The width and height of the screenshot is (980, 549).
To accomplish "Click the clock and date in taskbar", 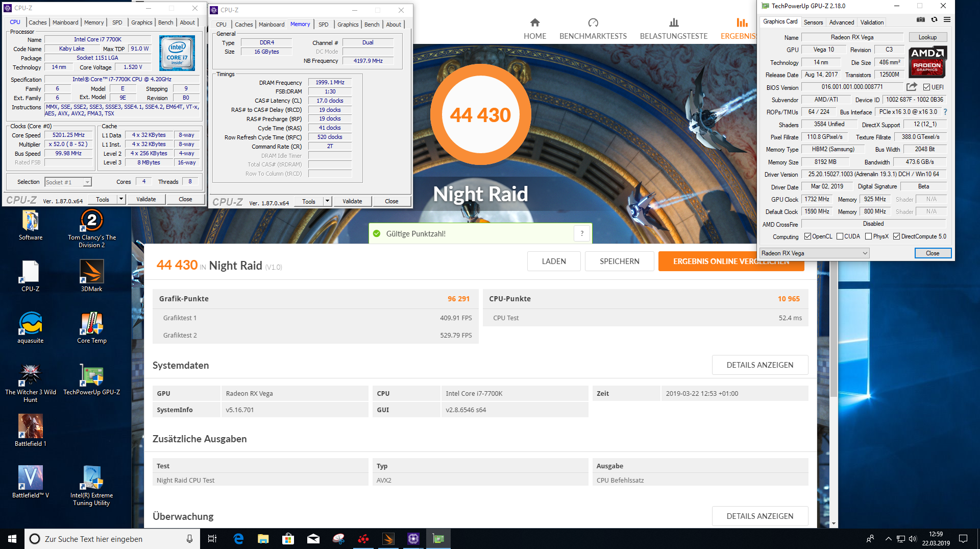I will pyautogui.click(x=936, y=539).
